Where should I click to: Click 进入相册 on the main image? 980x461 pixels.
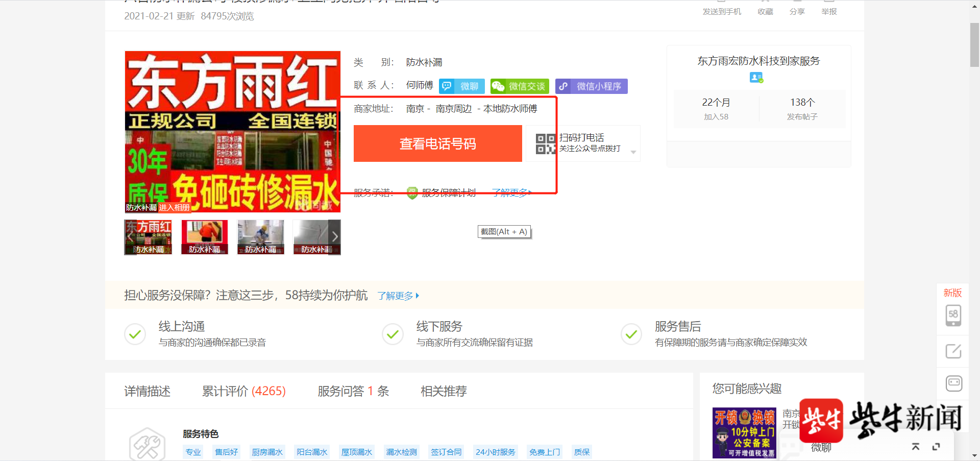(x=174, y=207)
